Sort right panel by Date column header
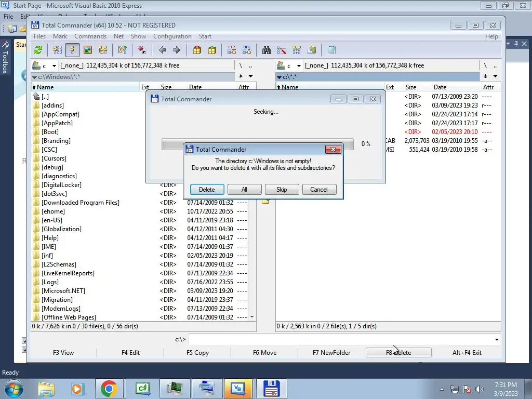The height and width of the screenshot is (399, 532). pos(456,87)
